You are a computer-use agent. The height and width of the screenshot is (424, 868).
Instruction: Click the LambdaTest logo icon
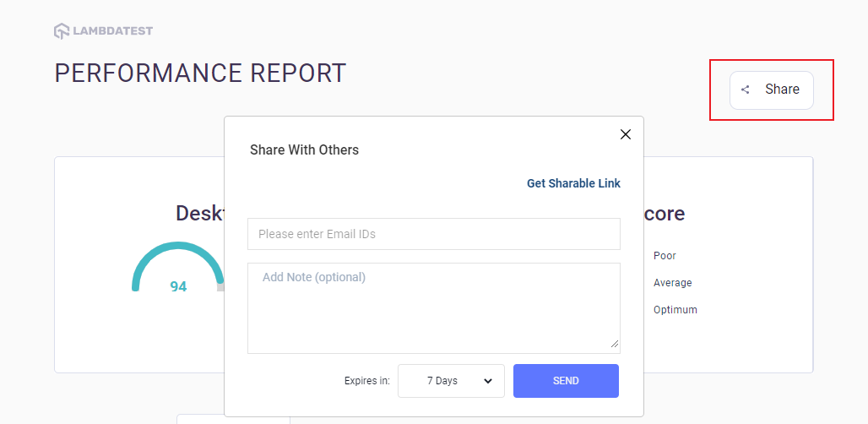(62, 31)
